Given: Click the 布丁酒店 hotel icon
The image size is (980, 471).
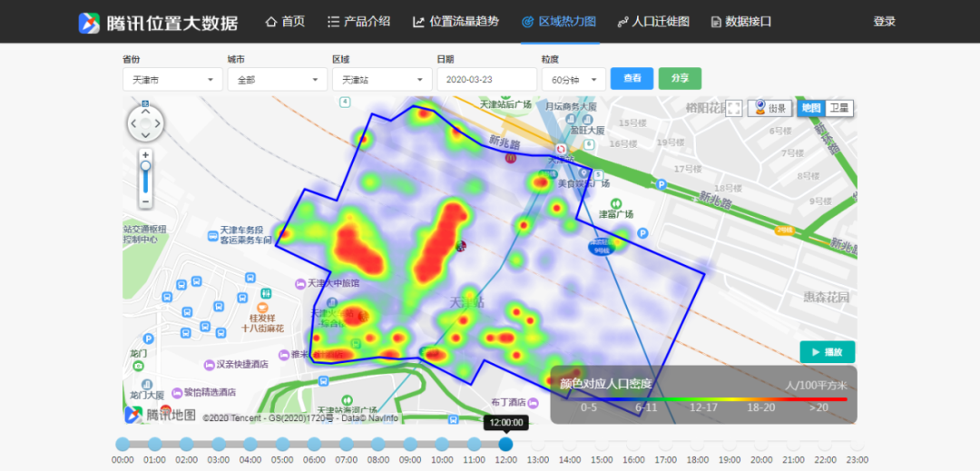Looking at the screenshot, I should [534, 401].
